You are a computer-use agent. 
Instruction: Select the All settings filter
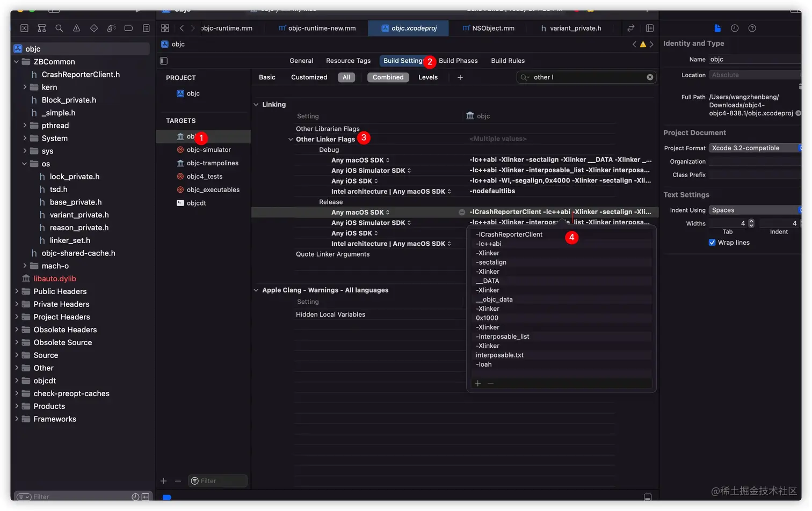[346, 77]
